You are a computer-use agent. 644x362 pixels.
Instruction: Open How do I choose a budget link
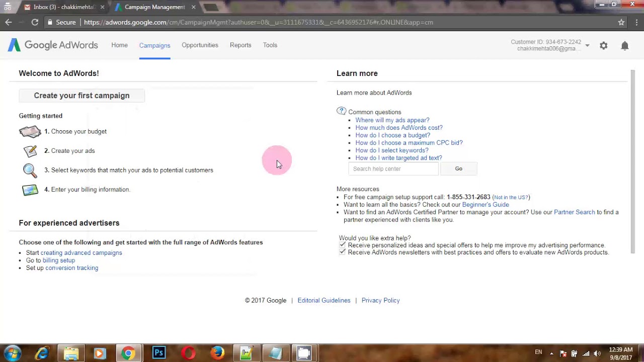tap(393, 135)
